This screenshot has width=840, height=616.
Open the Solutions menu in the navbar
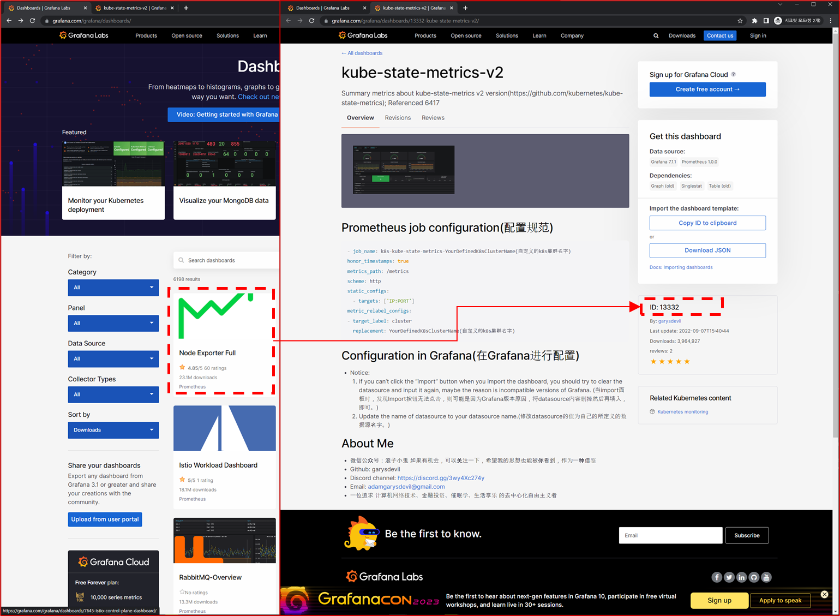click(x=506, y=35)
